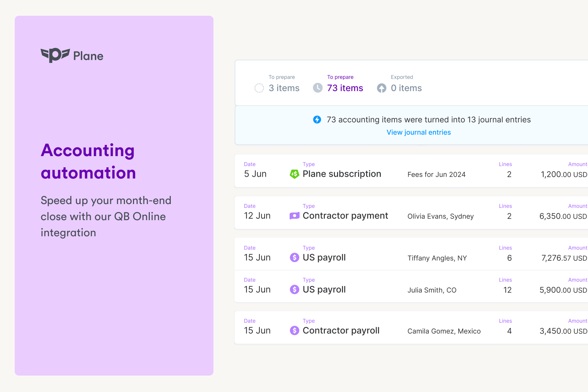Click the green Plane subscription icon
The height and width of the screenshot is (392, 588).
point(294,174)
